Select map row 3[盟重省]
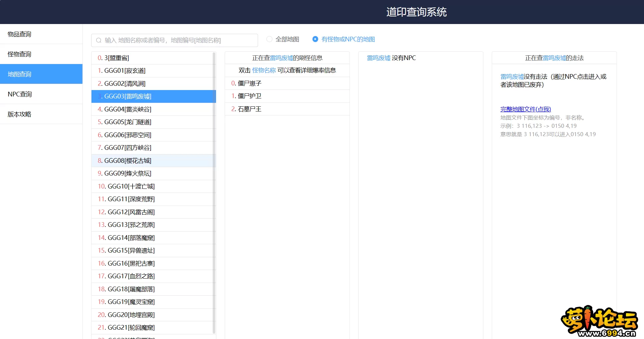 [x=154, y=58]
